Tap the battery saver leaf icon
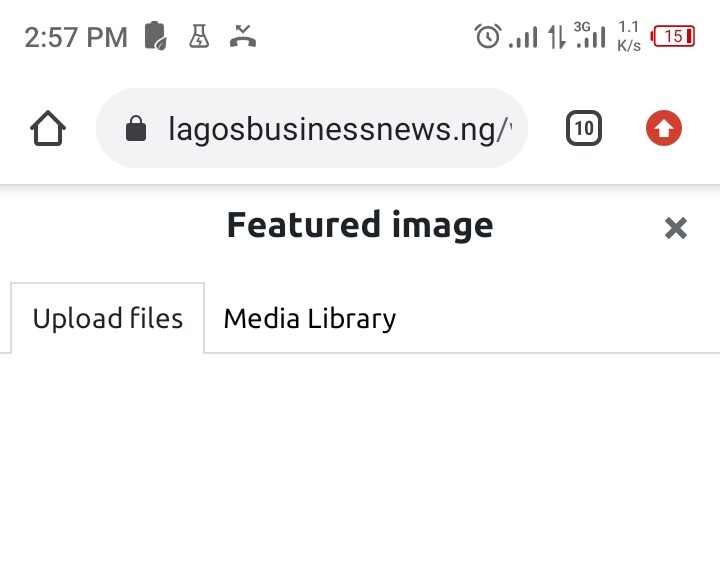The image size is (720, 580). [155, 37]
